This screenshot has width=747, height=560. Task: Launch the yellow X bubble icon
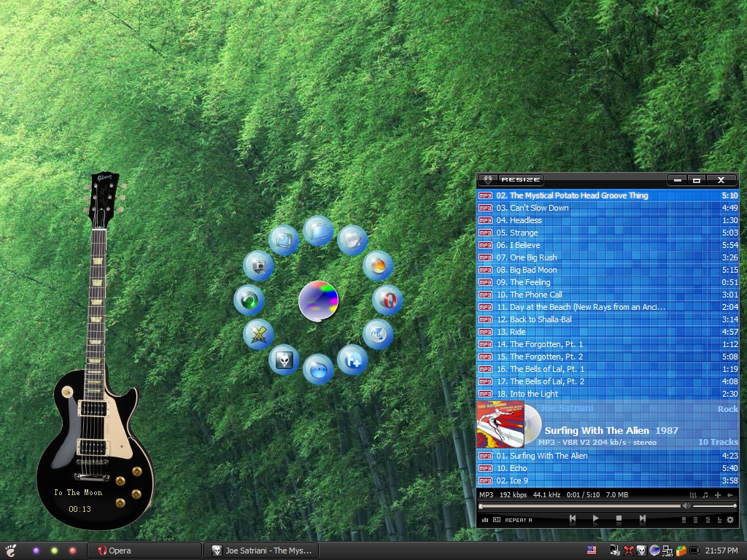[258, 334]
